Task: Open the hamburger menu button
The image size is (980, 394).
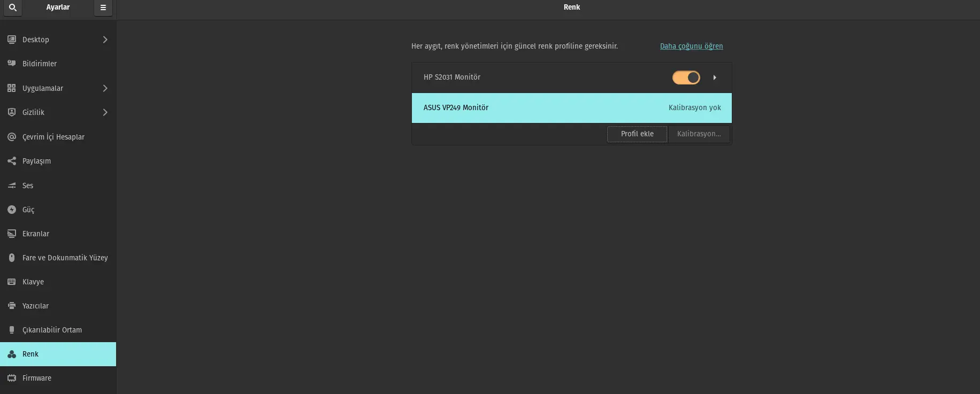Action: click(x=103, y=7)
